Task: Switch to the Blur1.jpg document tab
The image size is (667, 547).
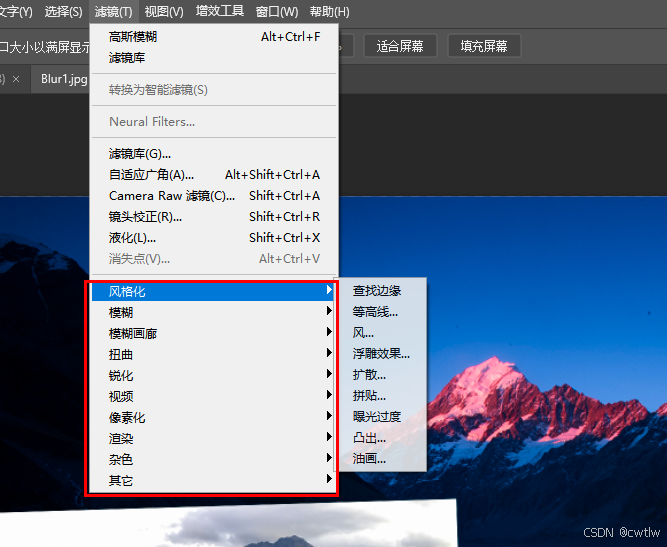Action: (x=64, y=79)
